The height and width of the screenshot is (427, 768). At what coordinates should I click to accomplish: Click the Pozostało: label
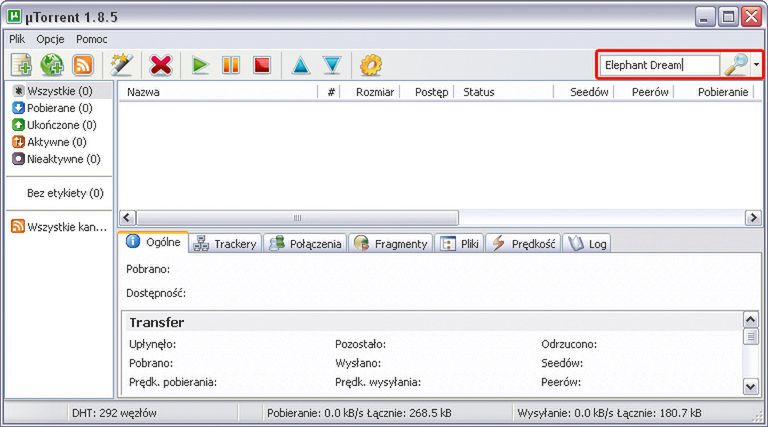click(x=360, y=344)
